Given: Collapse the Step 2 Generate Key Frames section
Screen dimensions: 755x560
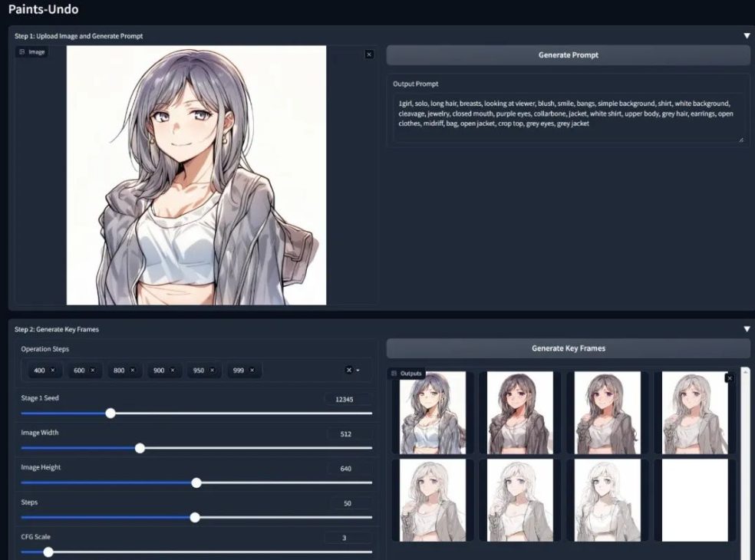Looking at the screenshot, I should click(747, 329).
